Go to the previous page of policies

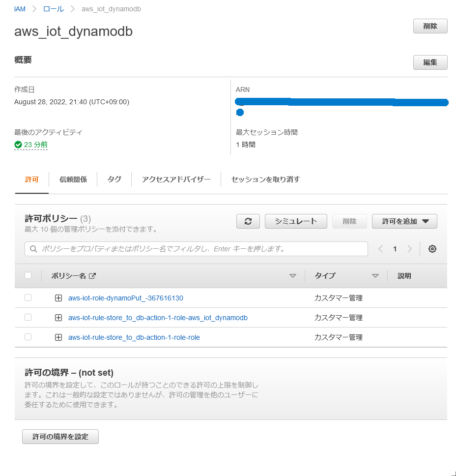click(x=380, y=249)
